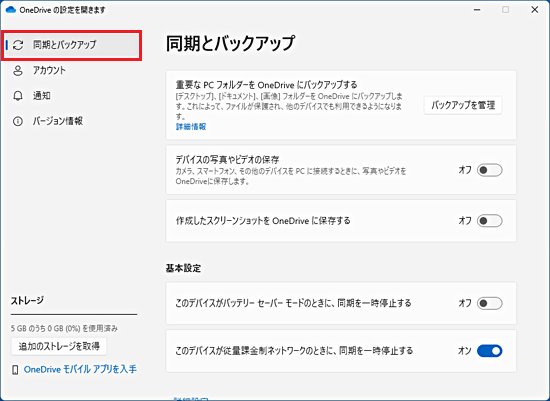The height and width of the screenshot is (401, 550).
Task: Disable metered network sync pause switch
Action: (490, 351)
